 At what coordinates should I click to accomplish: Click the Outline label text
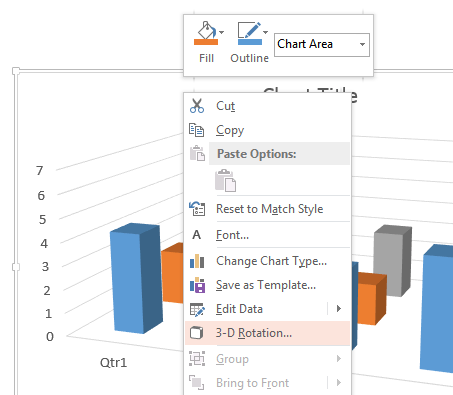tap(250, 58)
